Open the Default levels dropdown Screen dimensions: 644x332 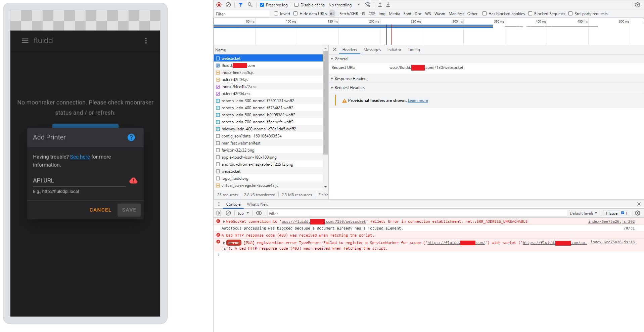point(583,213)
